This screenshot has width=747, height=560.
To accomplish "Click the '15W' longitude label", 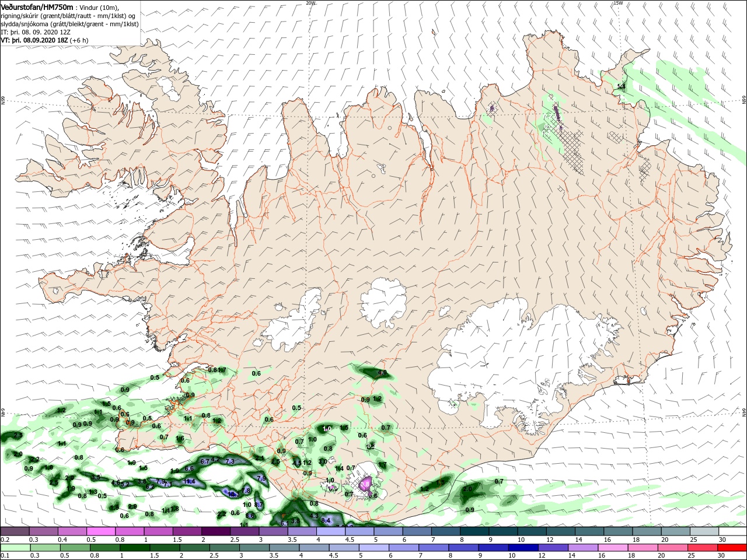I will (x=618, y=2).
